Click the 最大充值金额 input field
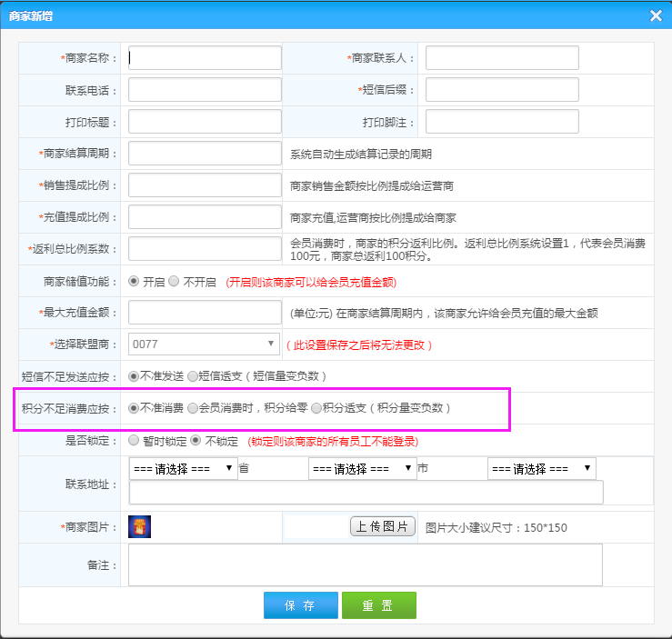This screenshot has width=672, height=639. tap(205, 312)
